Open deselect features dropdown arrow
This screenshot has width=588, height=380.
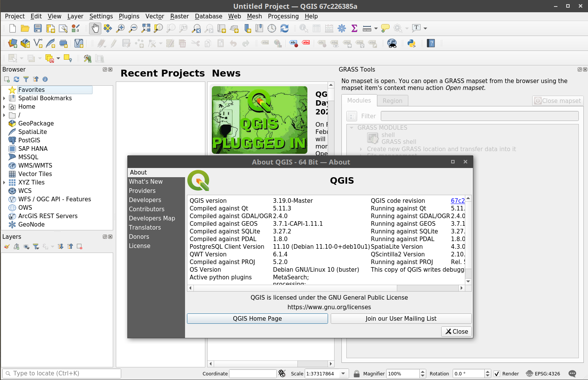point(58,58)
